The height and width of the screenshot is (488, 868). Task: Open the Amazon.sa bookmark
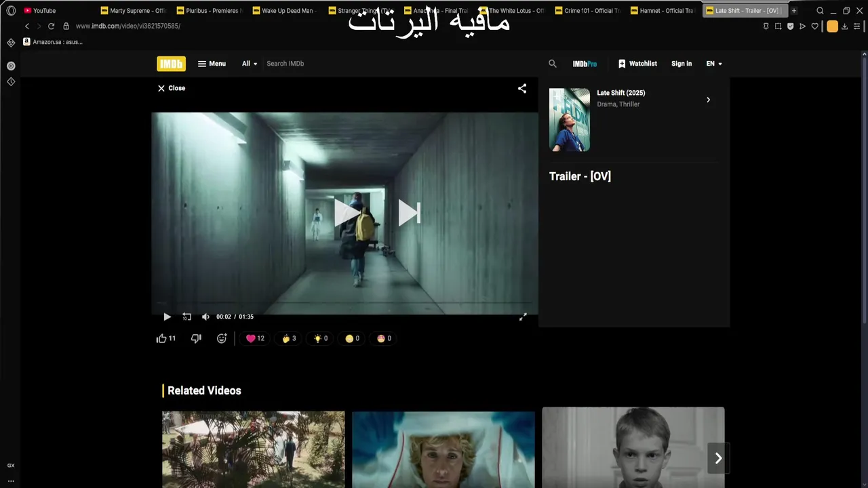[x=53, y=42]
